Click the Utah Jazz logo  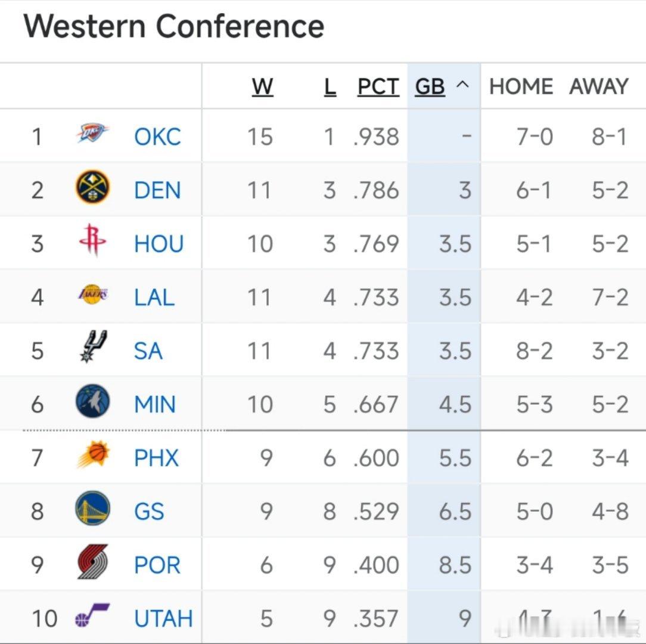tap(92, 615)
